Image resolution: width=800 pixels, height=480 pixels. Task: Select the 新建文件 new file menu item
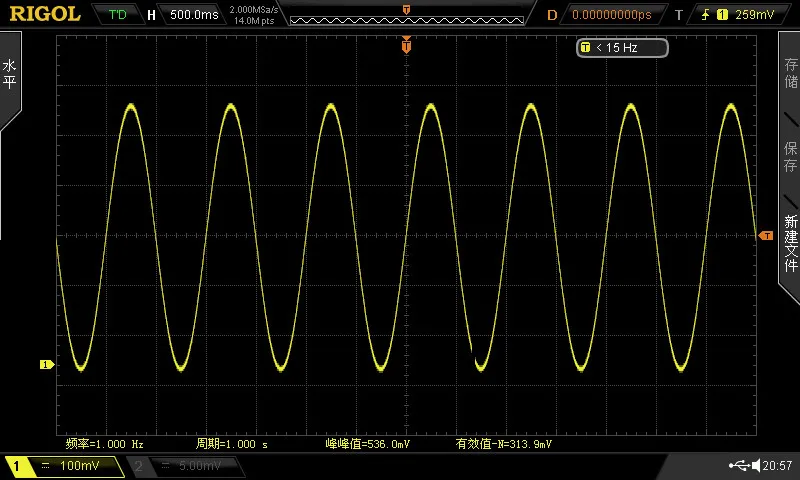[791, 243]
